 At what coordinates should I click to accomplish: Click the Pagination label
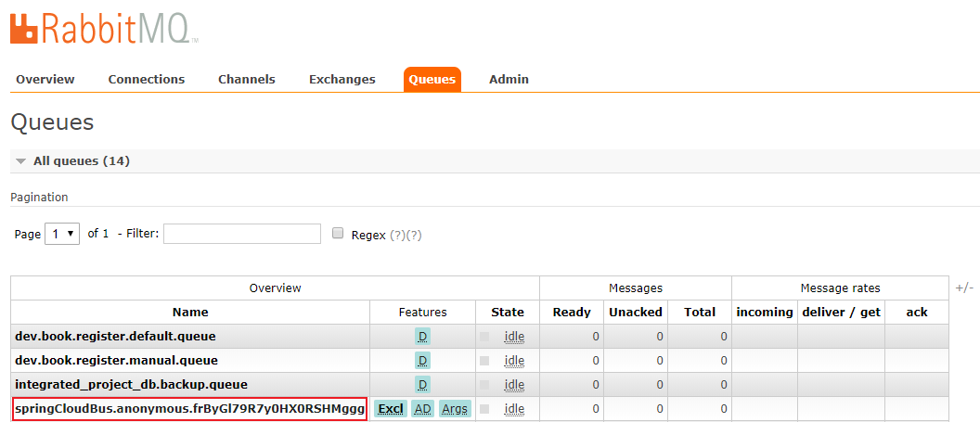39,198
